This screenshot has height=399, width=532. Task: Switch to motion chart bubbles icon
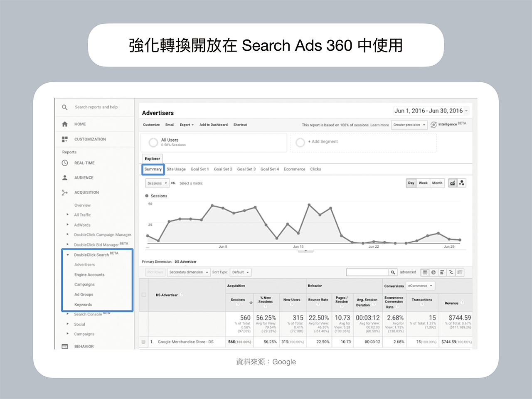(461, 183)
